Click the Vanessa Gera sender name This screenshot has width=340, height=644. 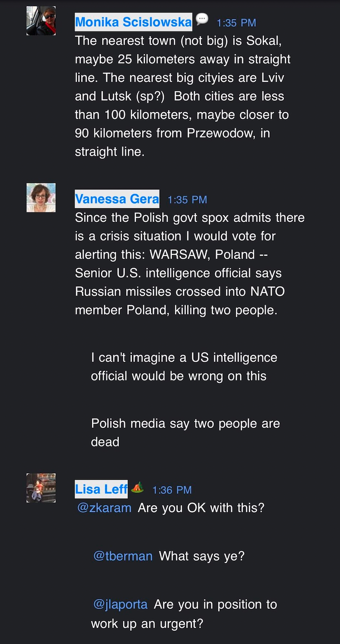117,199
